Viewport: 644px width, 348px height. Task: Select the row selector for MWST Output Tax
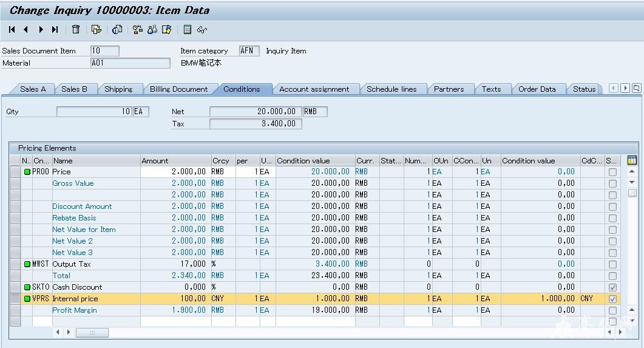(x=15, y=264)
